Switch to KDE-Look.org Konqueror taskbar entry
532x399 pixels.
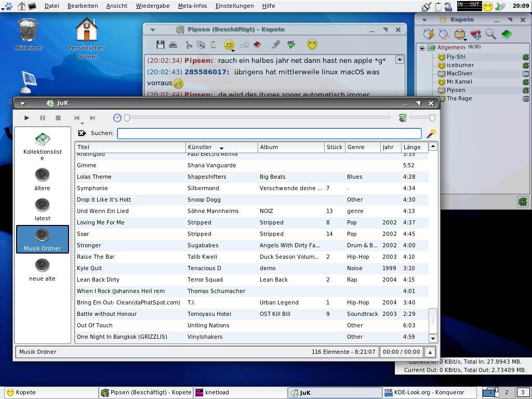tap(429, 393)
